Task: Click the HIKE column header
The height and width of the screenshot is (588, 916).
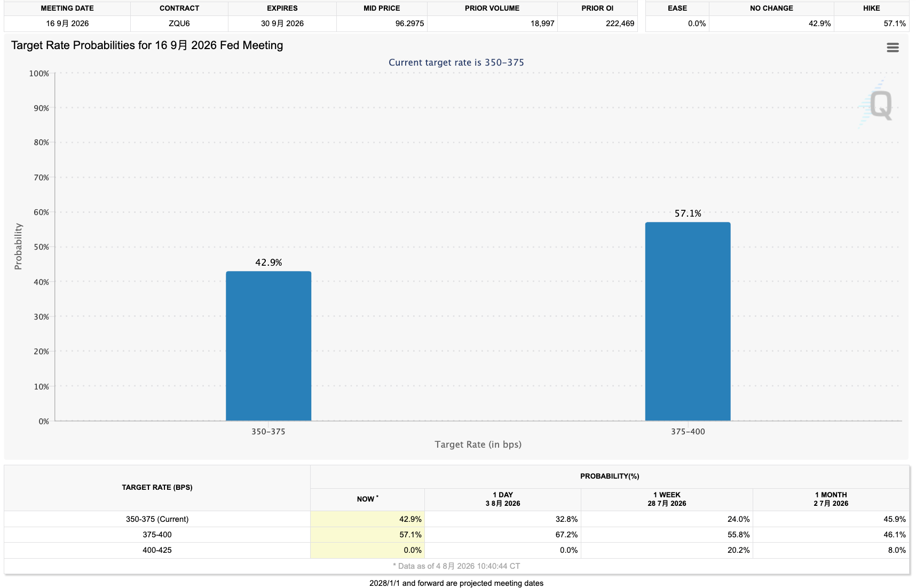Action: [871, 9]
